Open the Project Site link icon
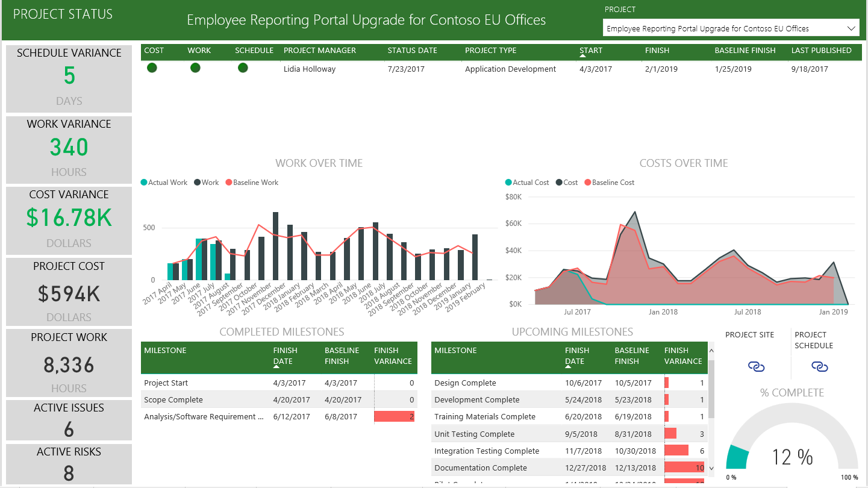Screen dimensions: 868x488 (757, 366)
